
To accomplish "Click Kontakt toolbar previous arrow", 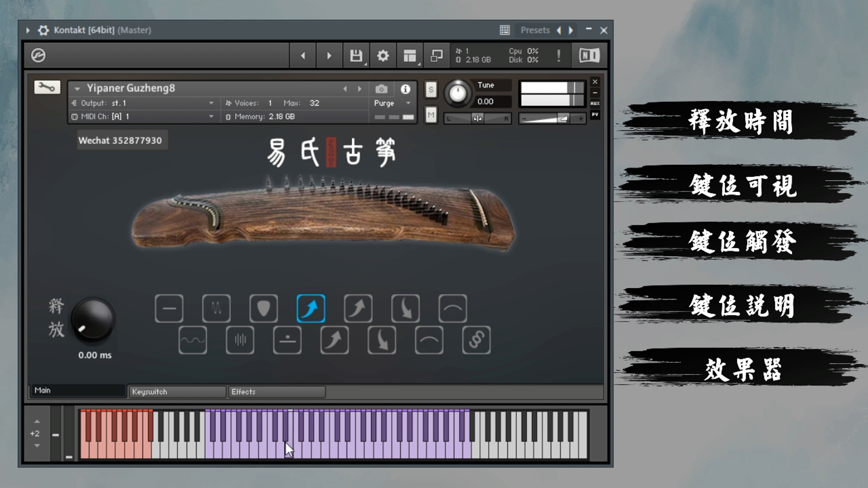I will [x=303, y=56].
